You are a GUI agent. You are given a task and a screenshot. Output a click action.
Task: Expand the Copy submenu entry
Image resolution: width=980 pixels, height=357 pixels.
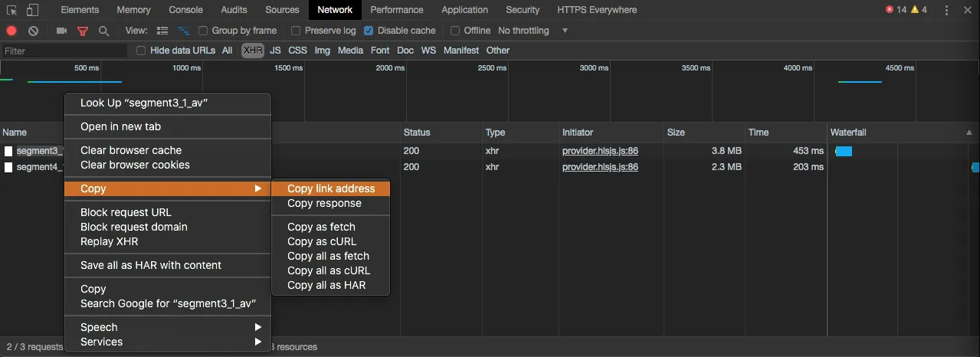pyautogui.click(x=168, y=188)
